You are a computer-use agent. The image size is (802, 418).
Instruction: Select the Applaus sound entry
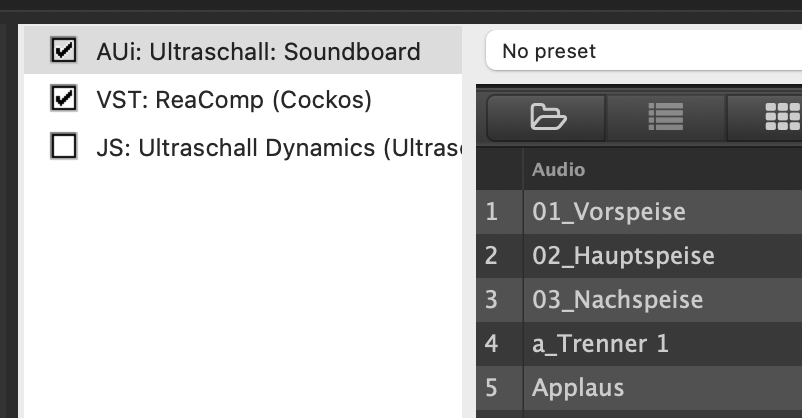coord(578,388)
